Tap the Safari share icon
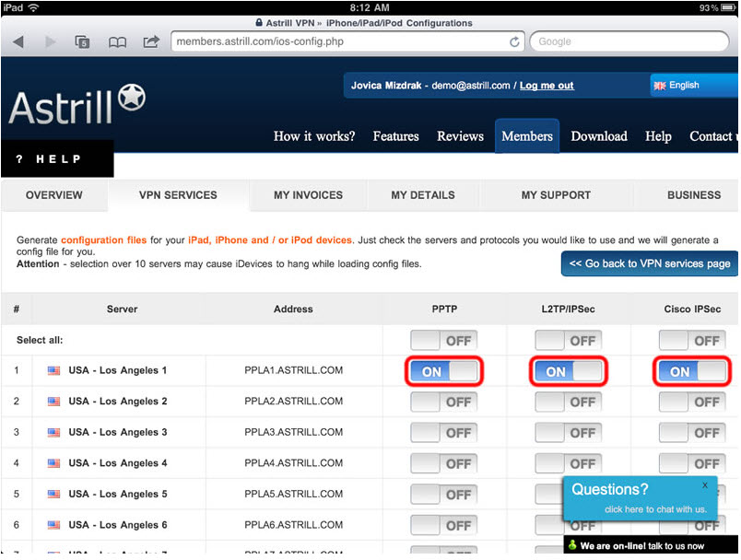741x560 pixels. coord(151,41)
